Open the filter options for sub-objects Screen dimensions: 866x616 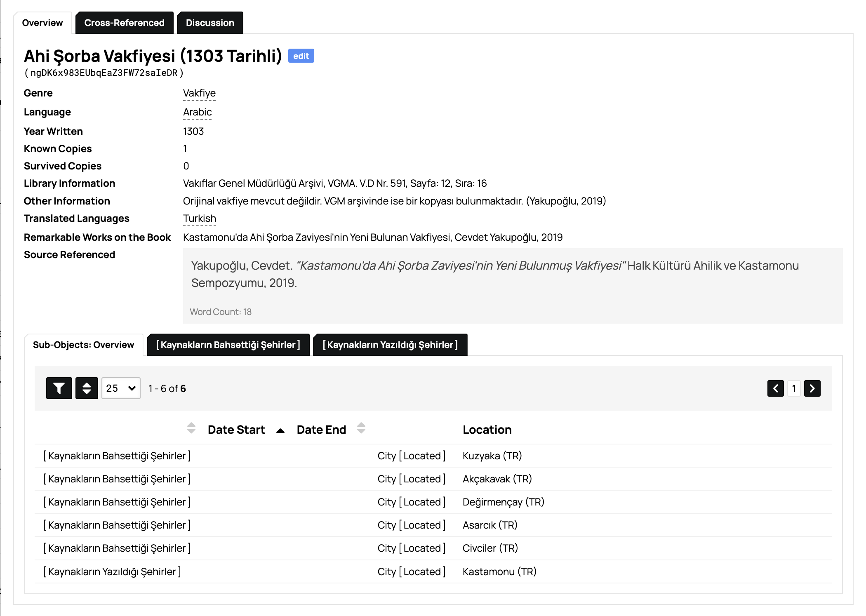[59, 388]
